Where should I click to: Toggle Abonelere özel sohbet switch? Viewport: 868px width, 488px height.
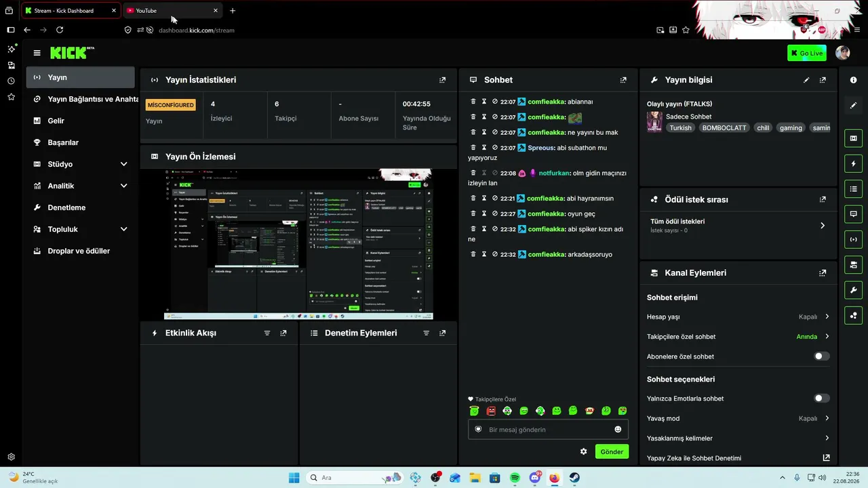point(821,357)
